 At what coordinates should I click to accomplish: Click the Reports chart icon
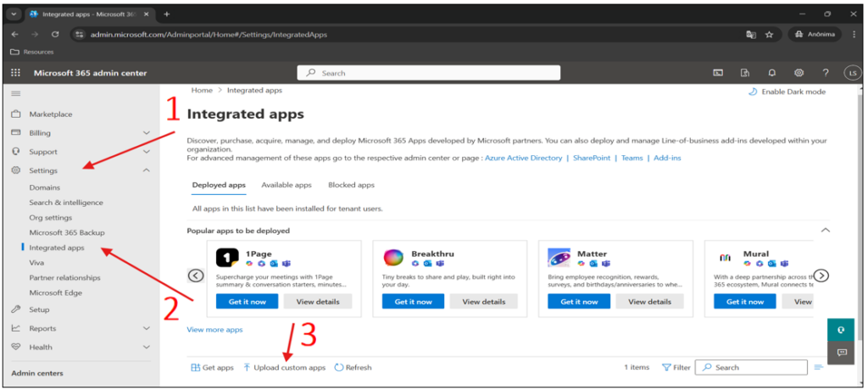pyautogui.click(x=16, y=328)
